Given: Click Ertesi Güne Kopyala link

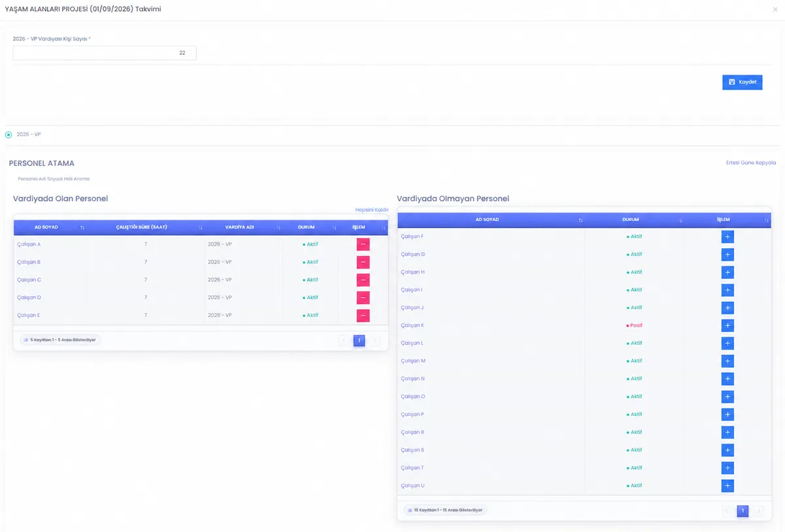Looking at the screenshot, I should (751, 163).
